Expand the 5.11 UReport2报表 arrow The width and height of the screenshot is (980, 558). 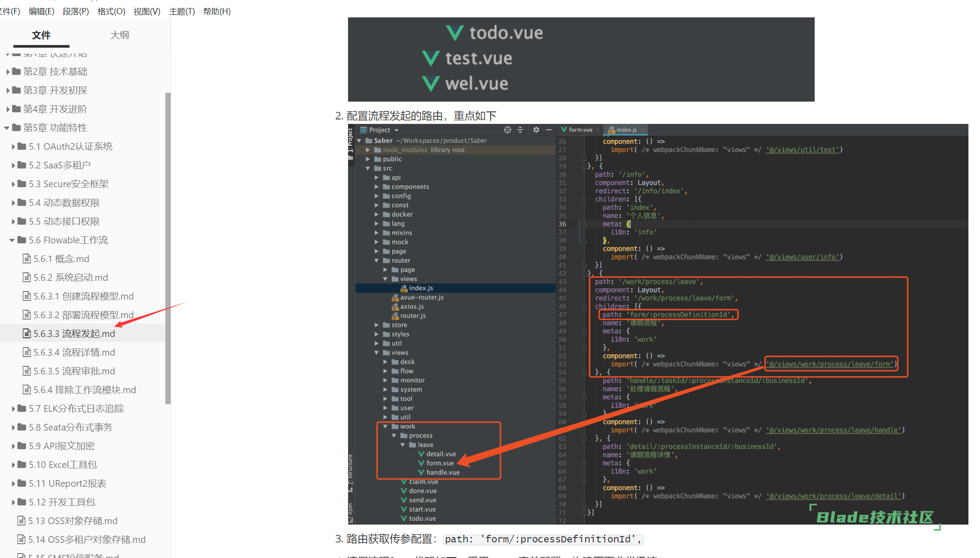coord(13,483)
